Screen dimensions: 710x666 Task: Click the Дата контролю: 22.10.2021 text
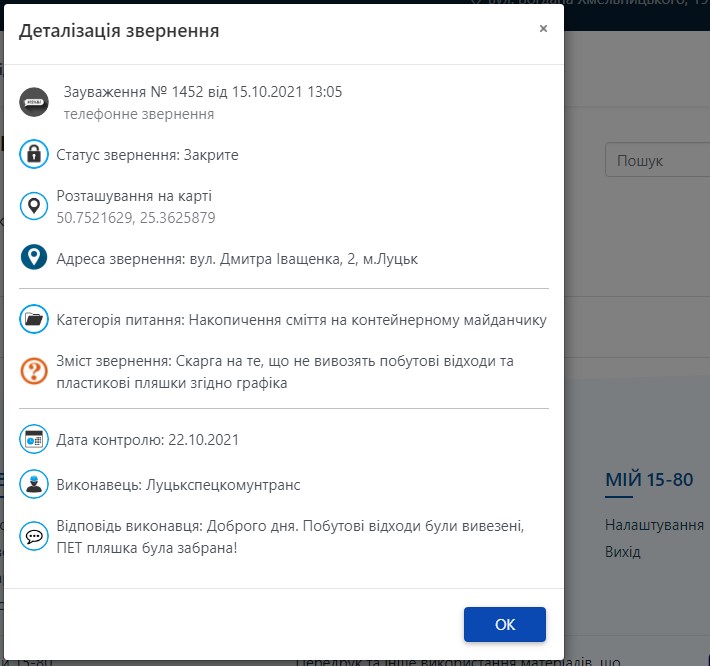click(148, 439)
